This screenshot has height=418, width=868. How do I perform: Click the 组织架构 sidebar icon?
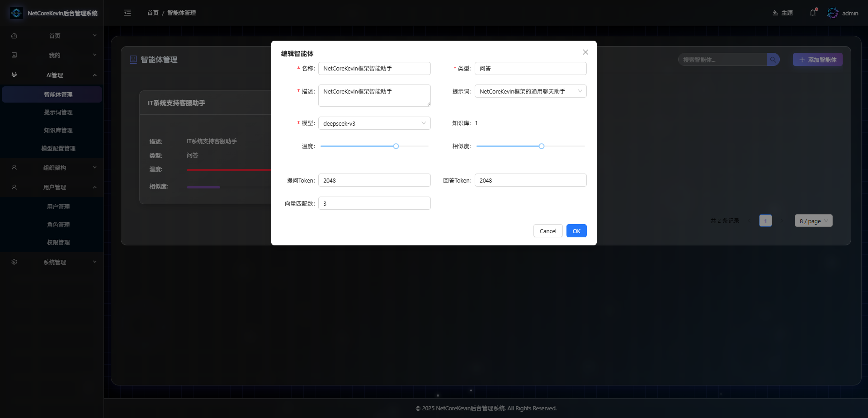pos(14,168)
